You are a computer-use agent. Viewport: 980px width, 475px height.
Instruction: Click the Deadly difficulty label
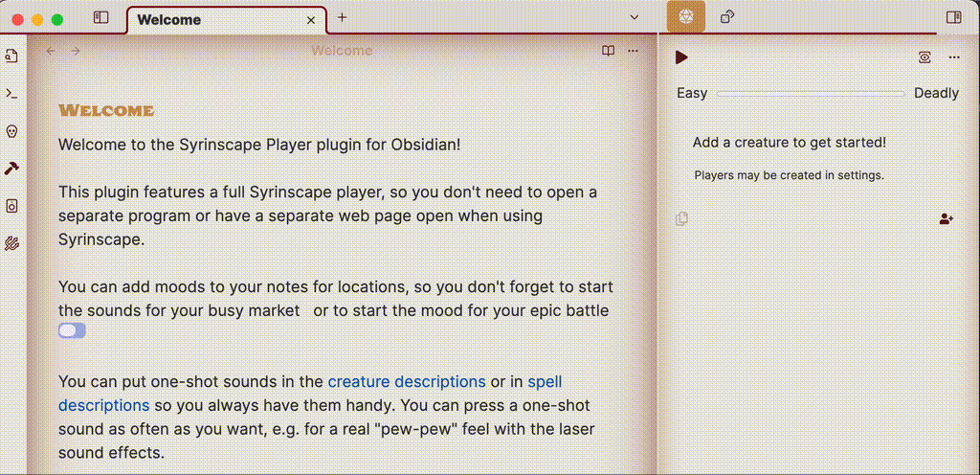pos(936,94)
